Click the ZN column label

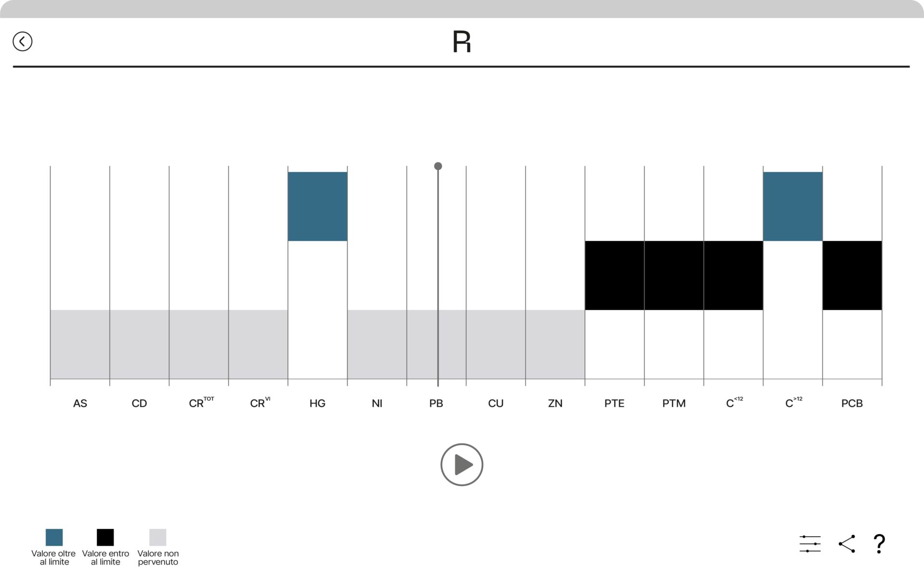click(555, 404)
